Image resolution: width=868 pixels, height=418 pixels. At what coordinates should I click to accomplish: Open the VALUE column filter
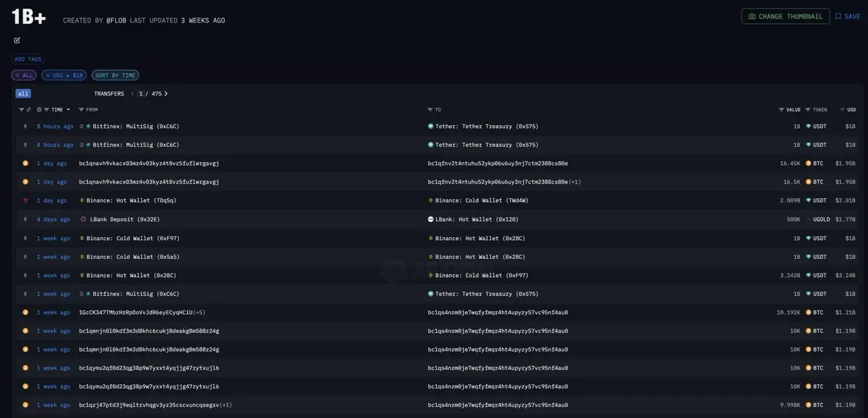tap(781, 110)
